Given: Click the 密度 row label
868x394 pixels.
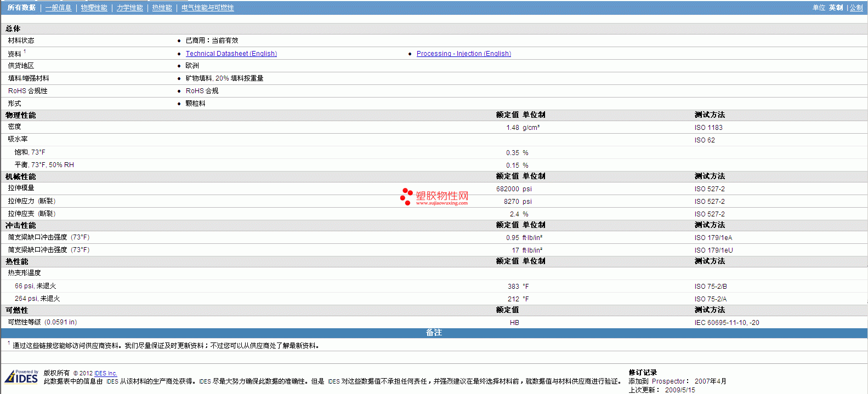Looking at the screenshot, I should [x=14, y=127].
